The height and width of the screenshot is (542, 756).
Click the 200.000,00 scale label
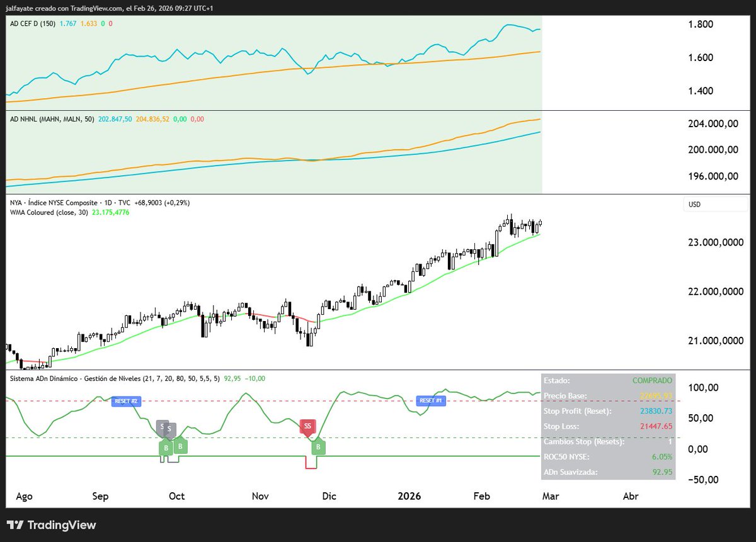click(x=713, y=150)
